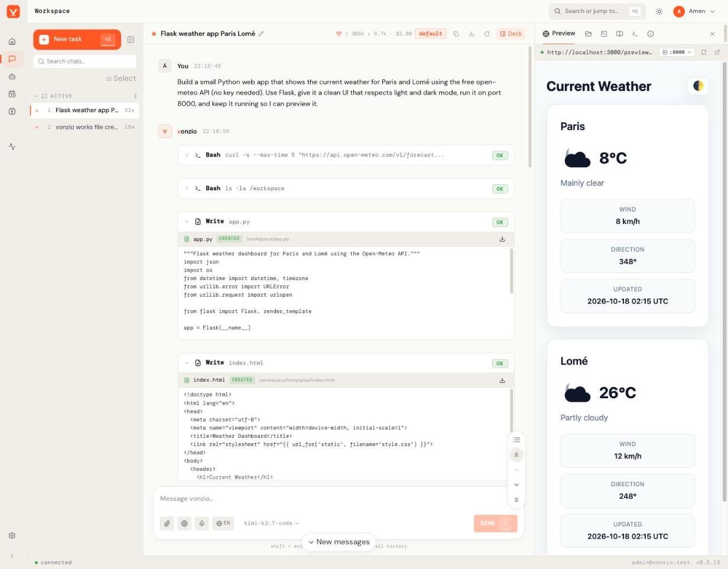
Task: Open vonzio works file chat in list
Action: click(85, 127)
